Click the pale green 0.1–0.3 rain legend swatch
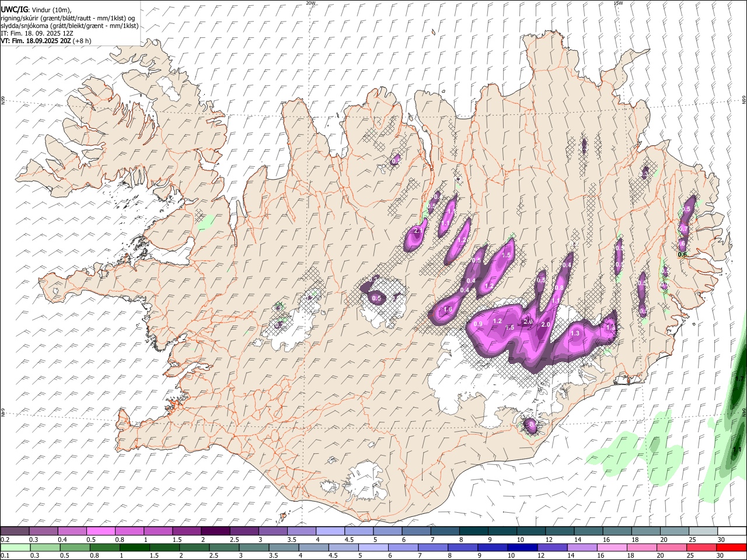The height and width of the screenshot is (560, 747). pyautogui.click(x=15, y=548)
